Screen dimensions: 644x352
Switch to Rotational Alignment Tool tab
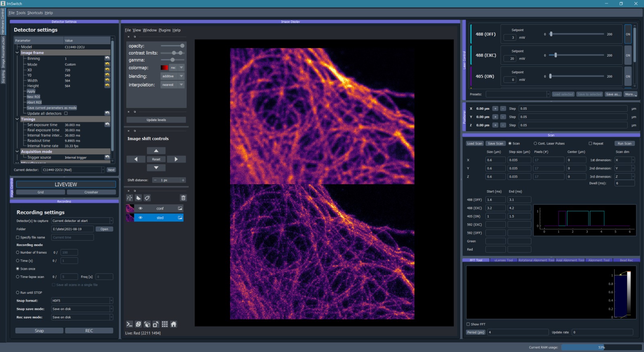click(x=536, y=260)
